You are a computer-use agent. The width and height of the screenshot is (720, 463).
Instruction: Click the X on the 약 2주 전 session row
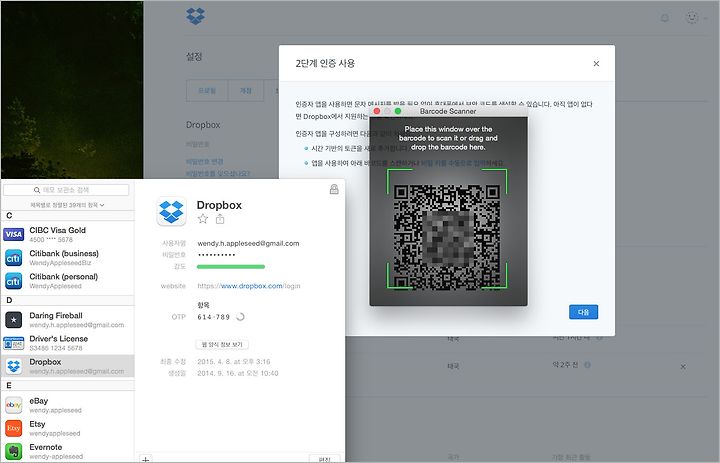click(683, 367)
